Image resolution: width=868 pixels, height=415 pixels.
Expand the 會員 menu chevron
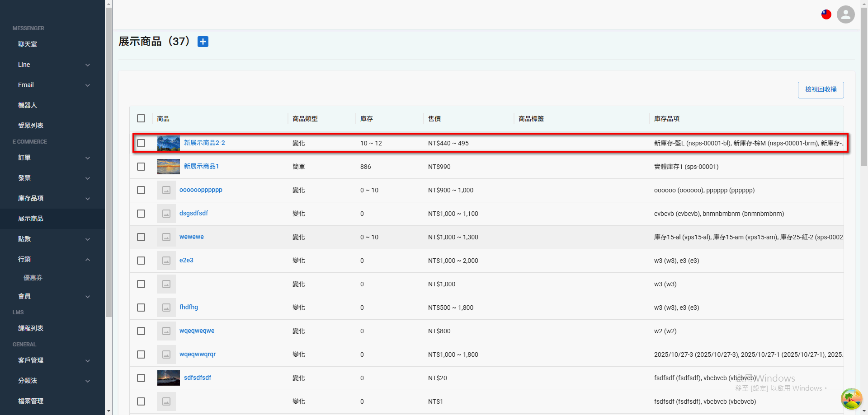[88, 297]
